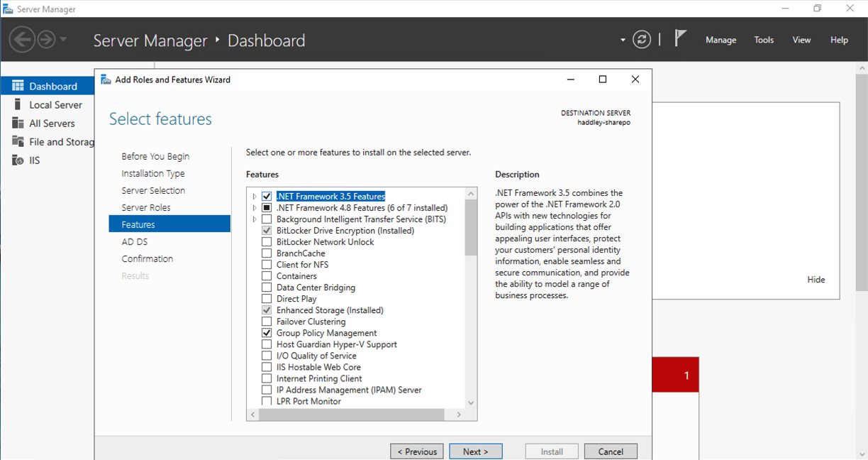Click the Local Server icon in sidebar

pyautogui.click(x=18, y=104)
